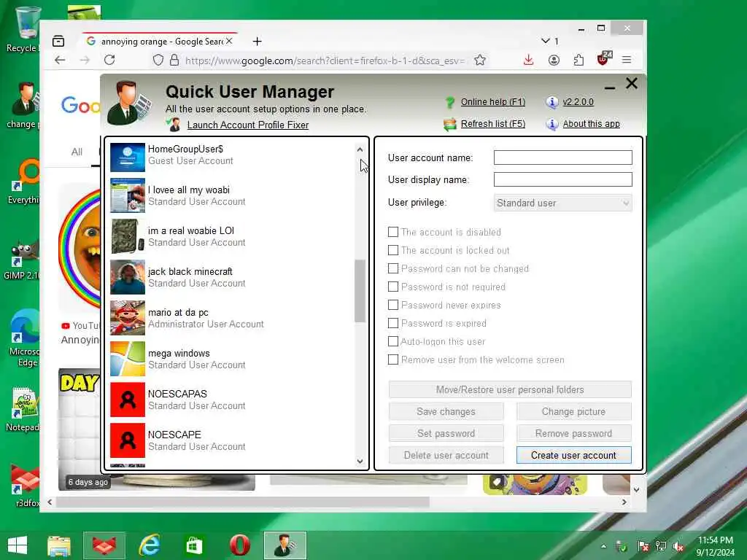Select the 'im a real woabie LOl' avatar
The height and width of the screenshot is (560, 747).
(127, 236)
